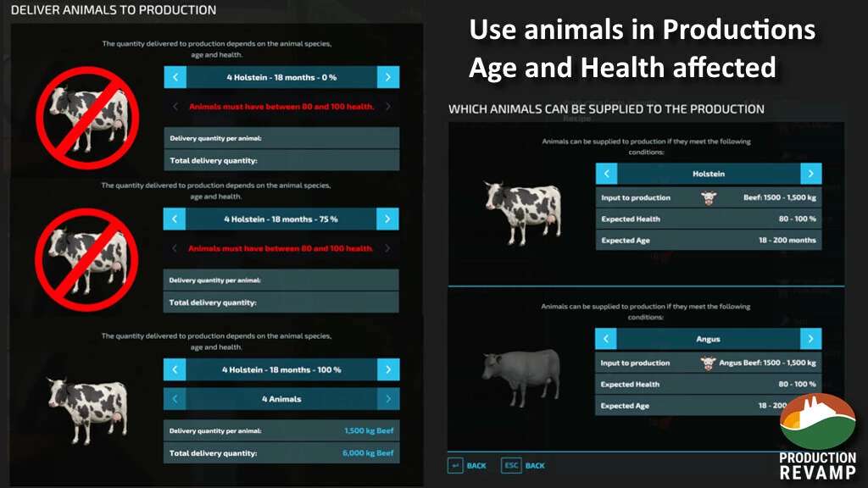Click left arrow of Holstein 100 % selector
Screen dimensions: 868x488
point(175,369)
